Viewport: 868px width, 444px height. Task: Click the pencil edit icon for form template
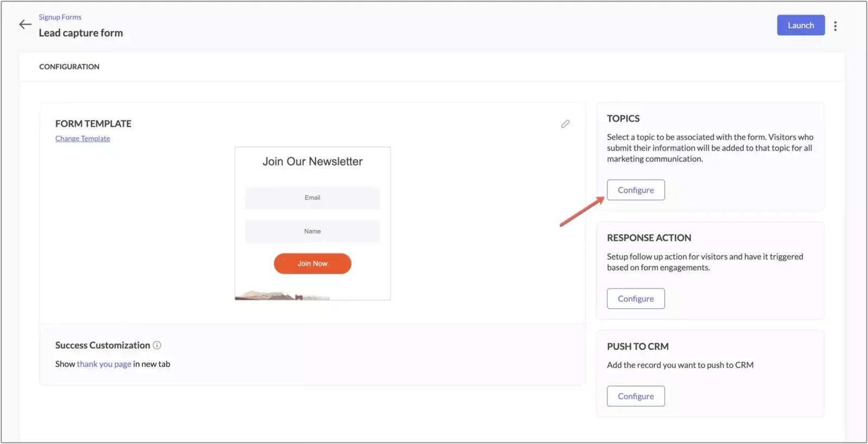pos(565,124)
